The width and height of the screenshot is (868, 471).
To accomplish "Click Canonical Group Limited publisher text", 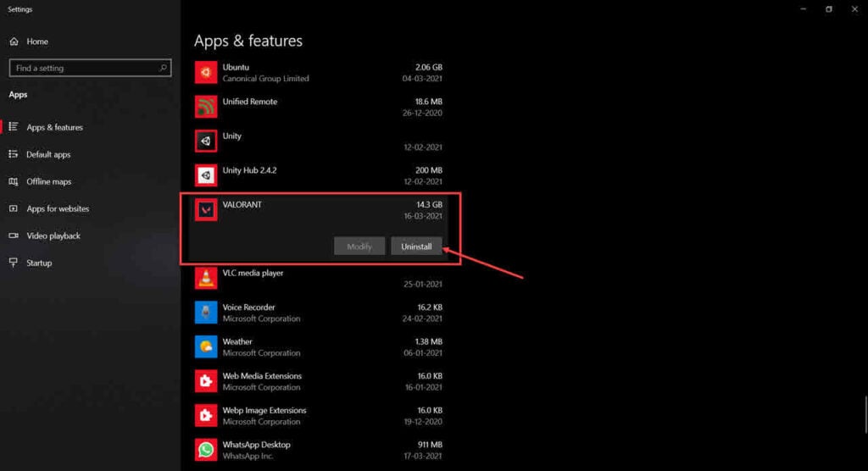I will coord(265,79).
